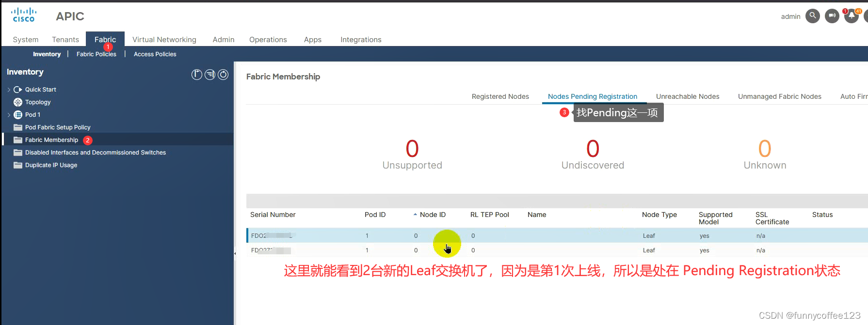Screen dimensions: 868x325
Task: Open the search icon beside admin
Action: (x=813, y=16)
